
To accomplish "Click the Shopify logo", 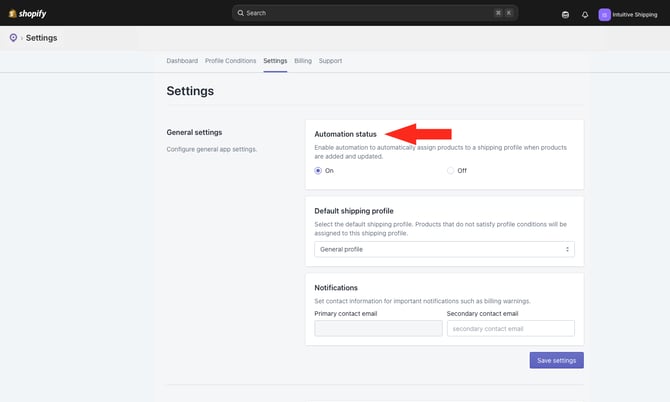I will click(27, 14).
